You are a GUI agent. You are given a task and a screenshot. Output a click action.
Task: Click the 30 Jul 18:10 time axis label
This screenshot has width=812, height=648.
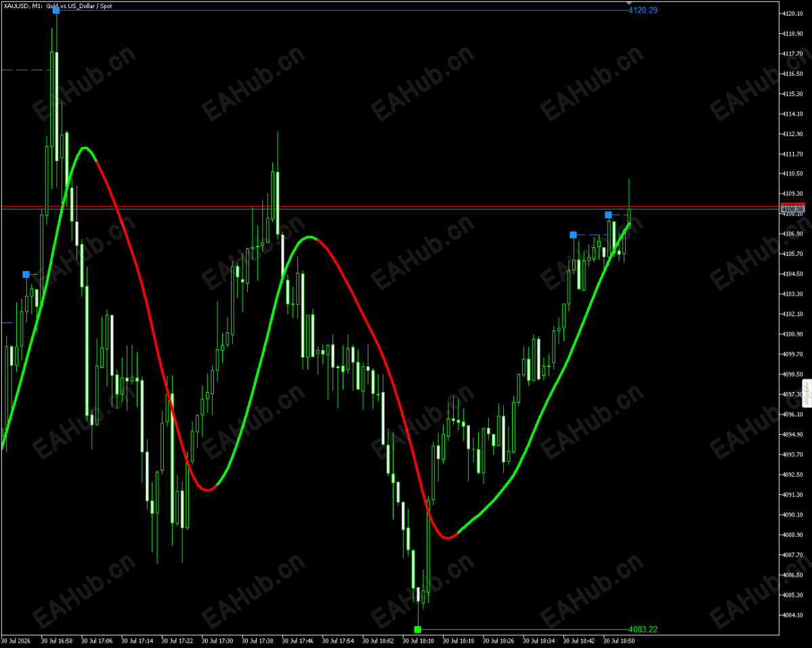418,641
